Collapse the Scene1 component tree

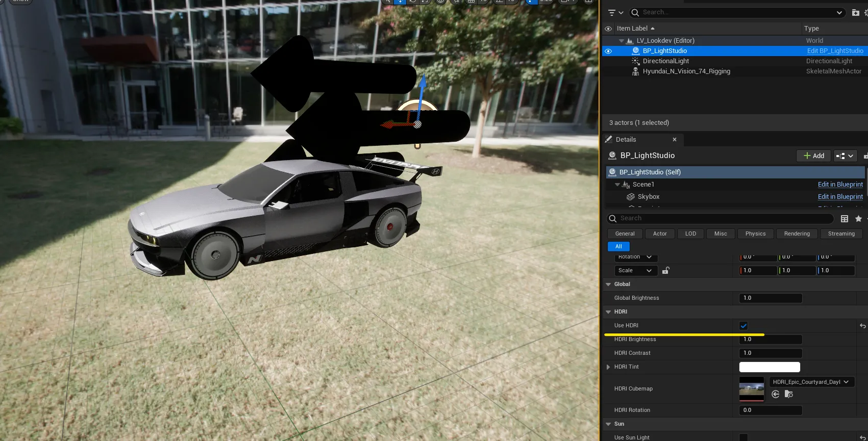pos(617,185)
